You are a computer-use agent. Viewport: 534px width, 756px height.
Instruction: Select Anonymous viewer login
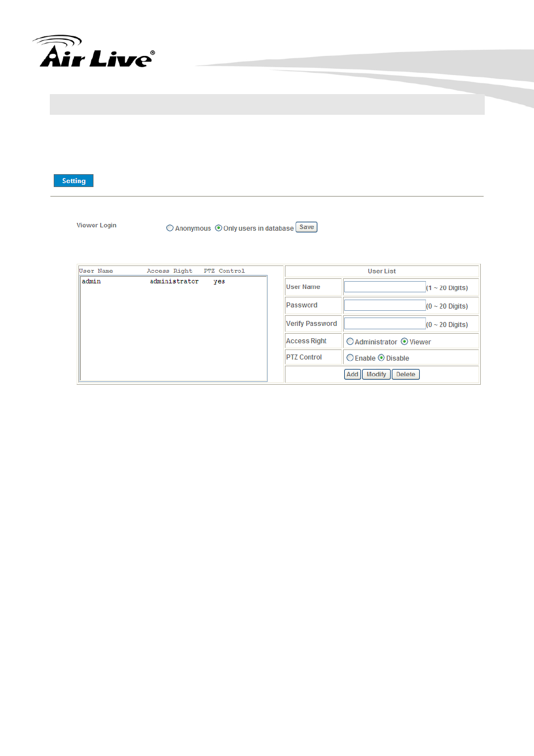[170, 228]
